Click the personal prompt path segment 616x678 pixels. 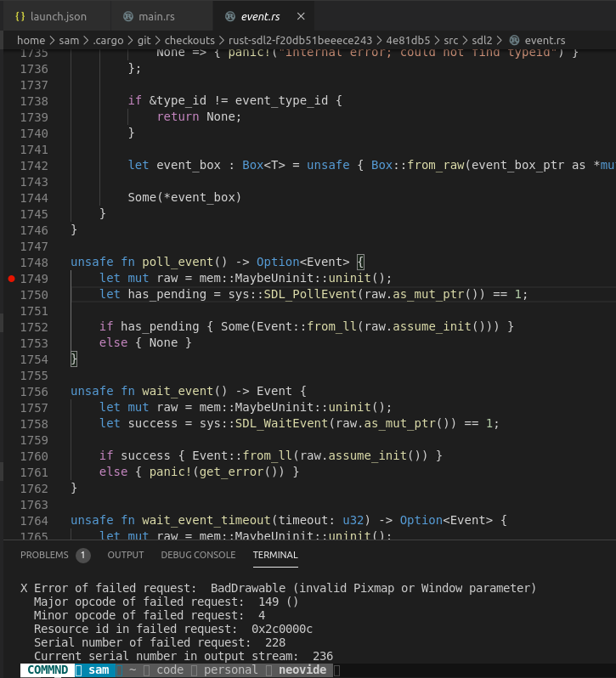(231, 670)
